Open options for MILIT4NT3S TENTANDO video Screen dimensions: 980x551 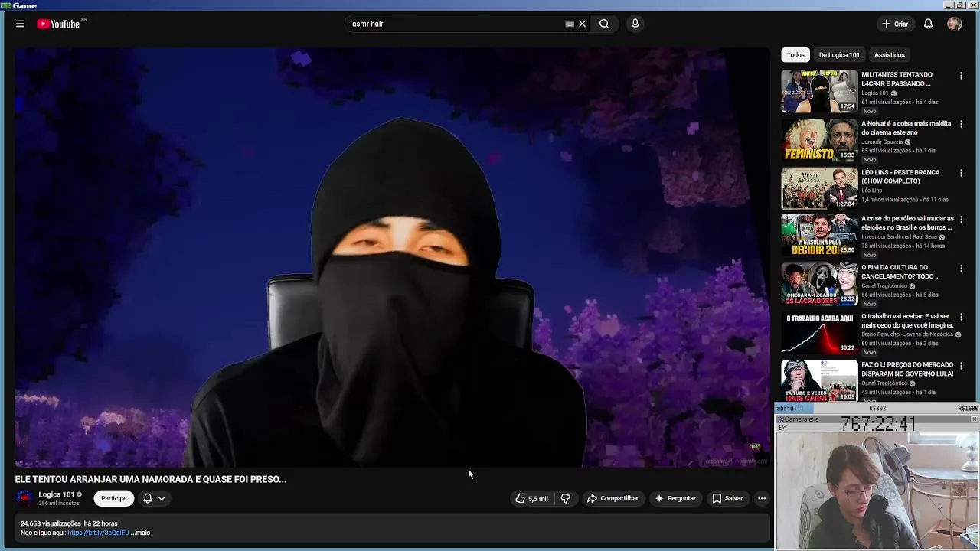[961, 76]
